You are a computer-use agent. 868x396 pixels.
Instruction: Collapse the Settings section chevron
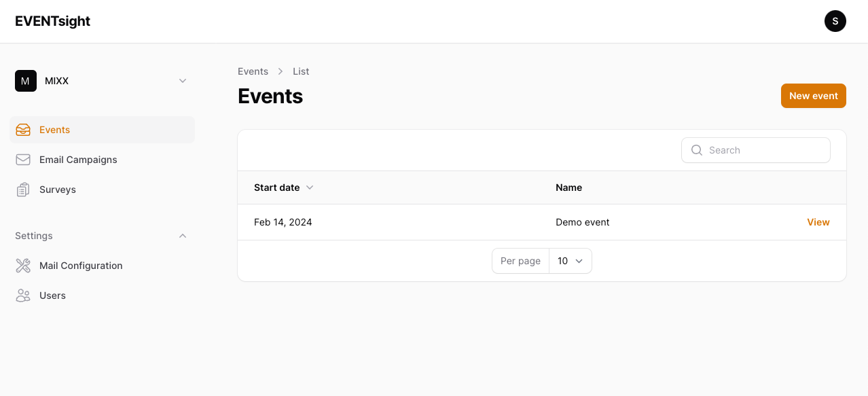pyautogui.click(x=182, y=236)
